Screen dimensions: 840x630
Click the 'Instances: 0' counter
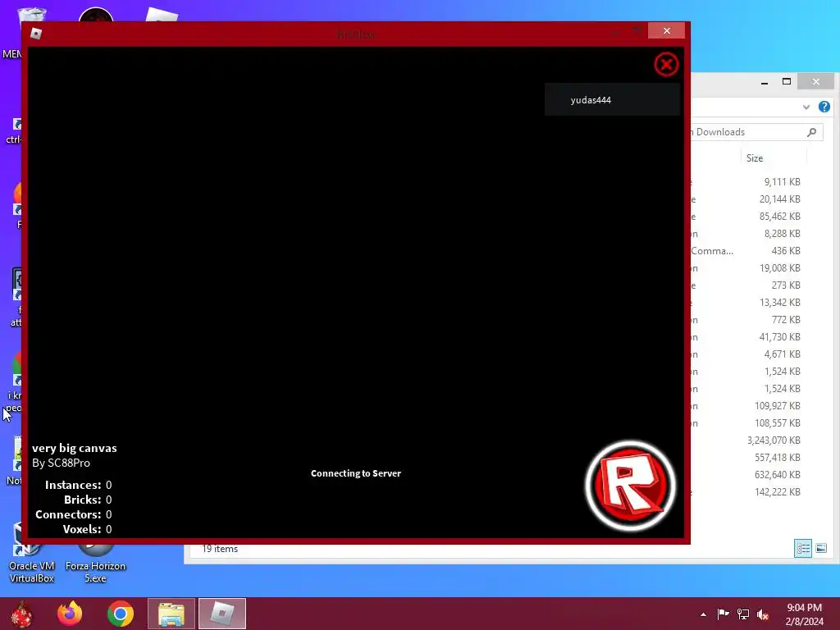click(x=78, y=485)
